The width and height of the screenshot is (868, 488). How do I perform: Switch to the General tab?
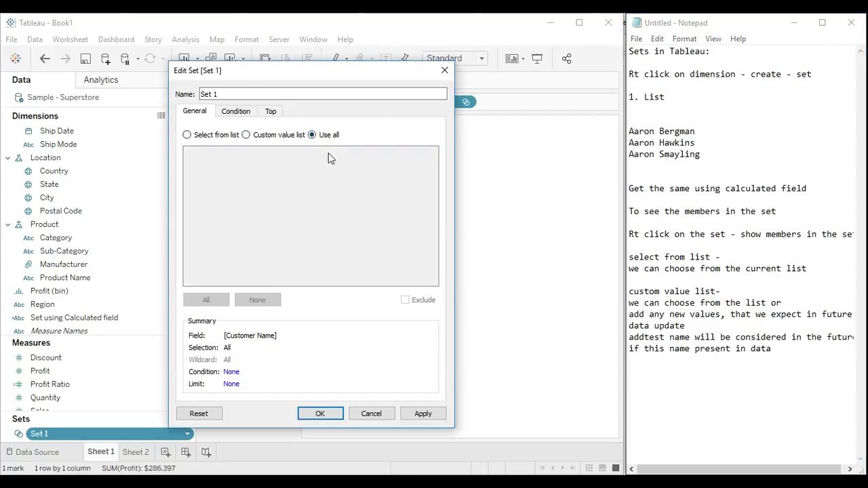[x=195, y=110]
